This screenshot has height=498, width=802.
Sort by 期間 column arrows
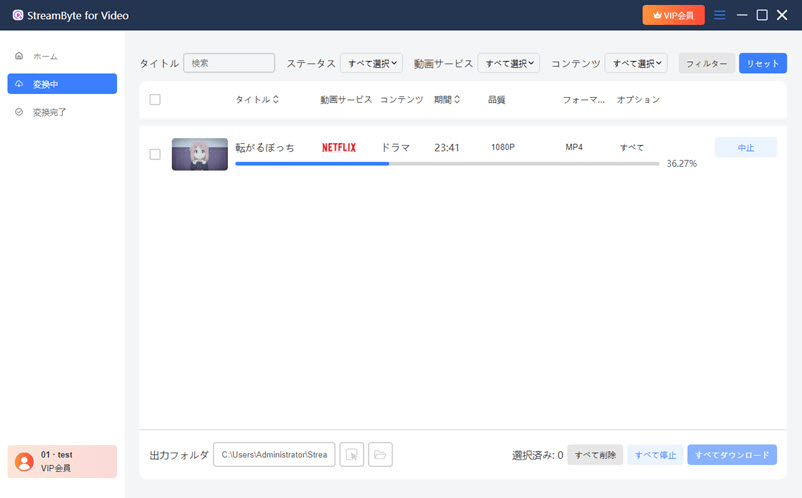(x=458, y=100)
